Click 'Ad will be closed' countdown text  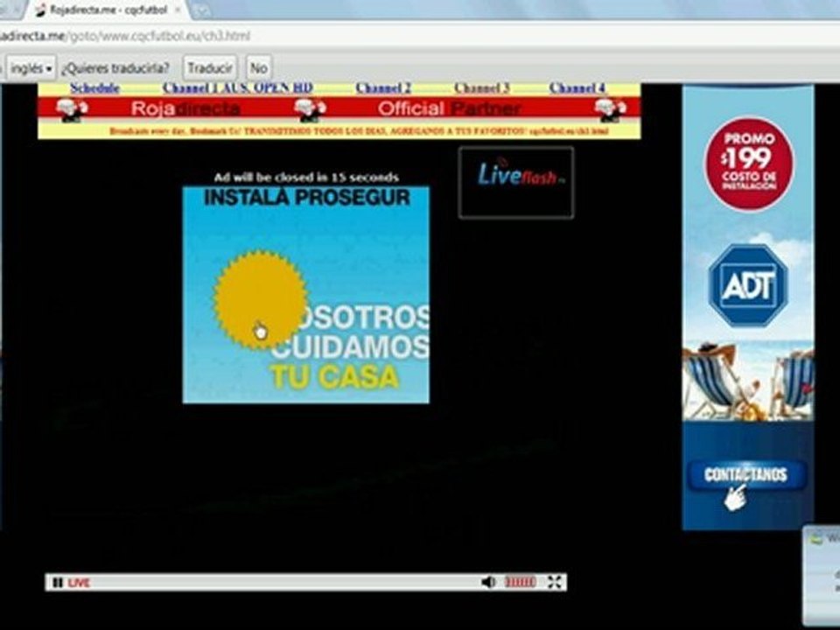coord(306,178)
